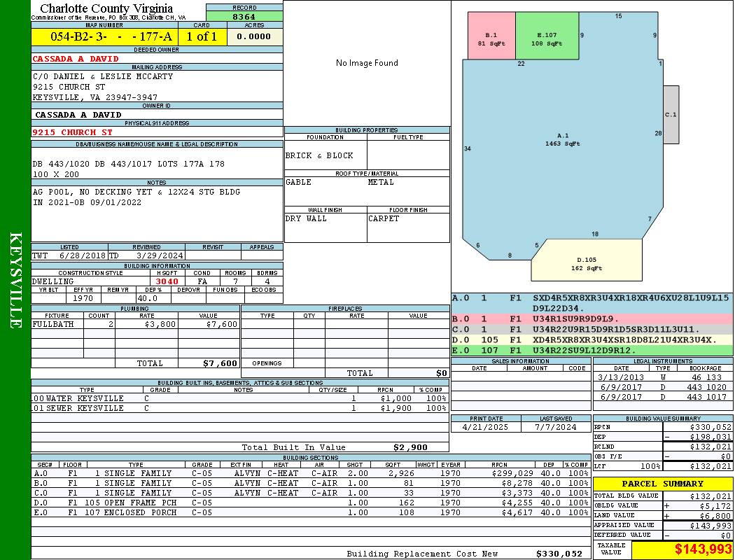
Task: Click notes line starting AG POOL
Action: (136, 192)
